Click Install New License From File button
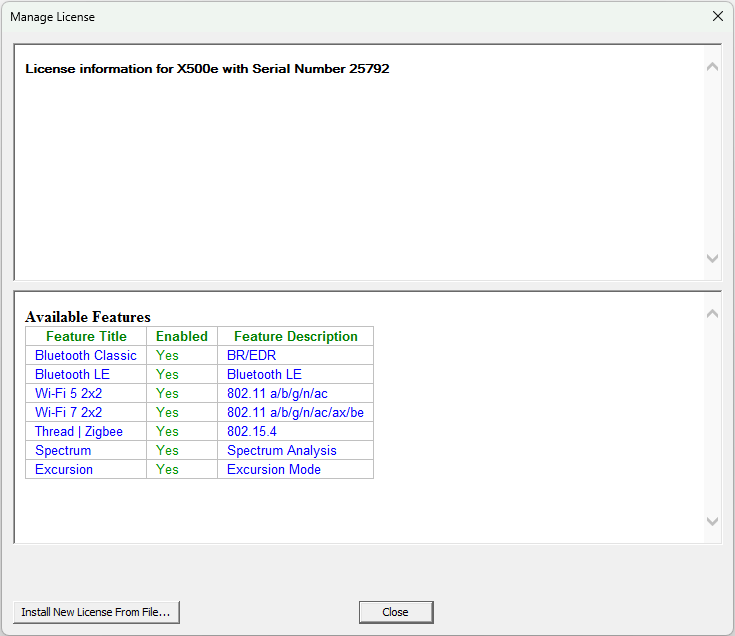Viewport: 735px width, 636px height. tap(97, 612)
